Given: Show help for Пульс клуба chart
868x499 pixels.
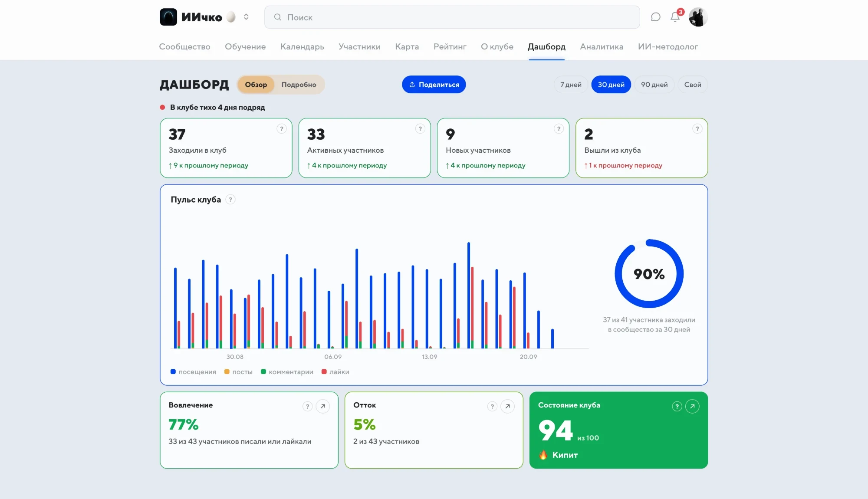Looking at the screenshot, I should pos(230,200).
